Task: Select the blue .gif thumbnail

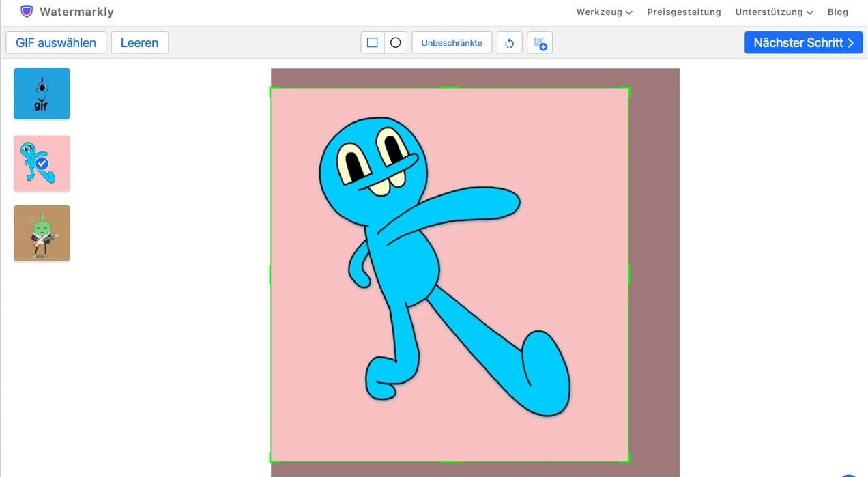Action: click(x=42, y=93)
